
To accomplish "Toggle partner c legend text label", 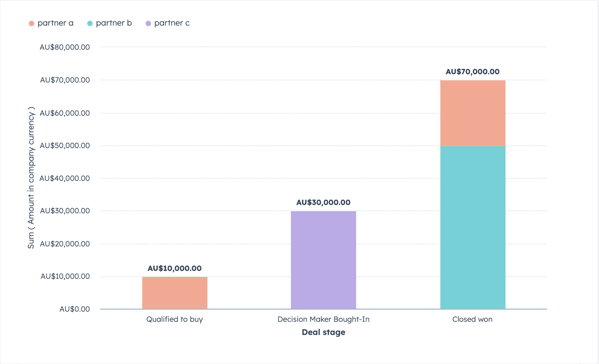I will pyautogui.click(x=172, y=23).
